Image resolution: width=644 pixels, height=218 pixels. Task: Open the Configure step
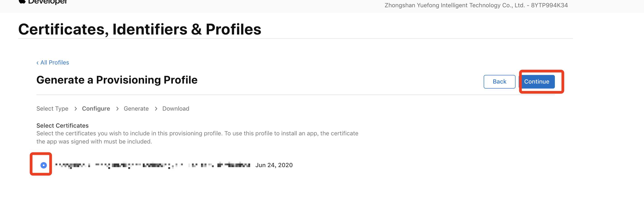click(x=96, y=109)
